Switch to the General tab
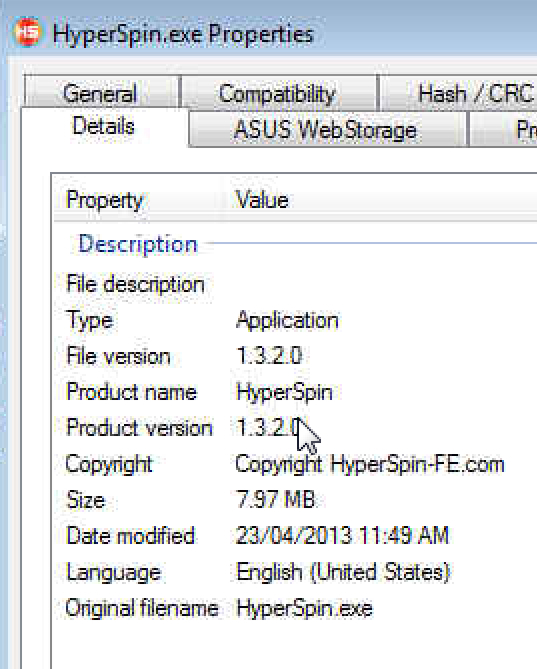Viewport: 537px width, 669px height. (102, 92)
